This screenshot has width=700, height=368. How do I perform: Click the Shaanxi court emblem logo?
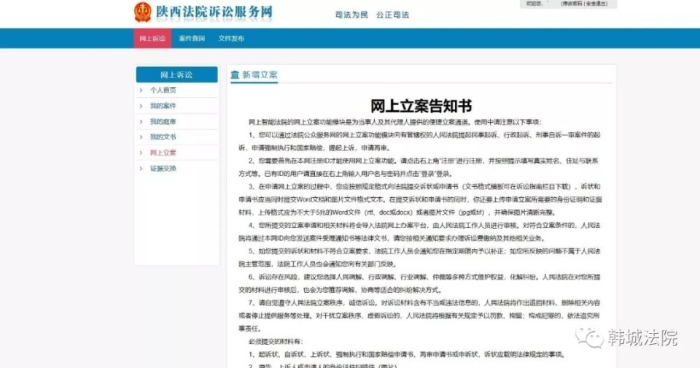(x=143, y=12)
